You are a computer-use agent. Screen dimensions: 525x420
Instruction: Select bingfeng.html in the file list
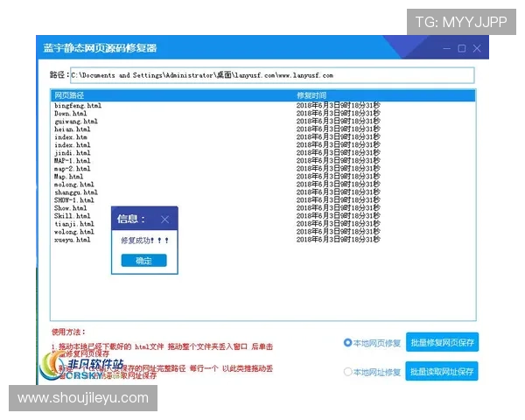pyautogui.click(x=77, y=105)
